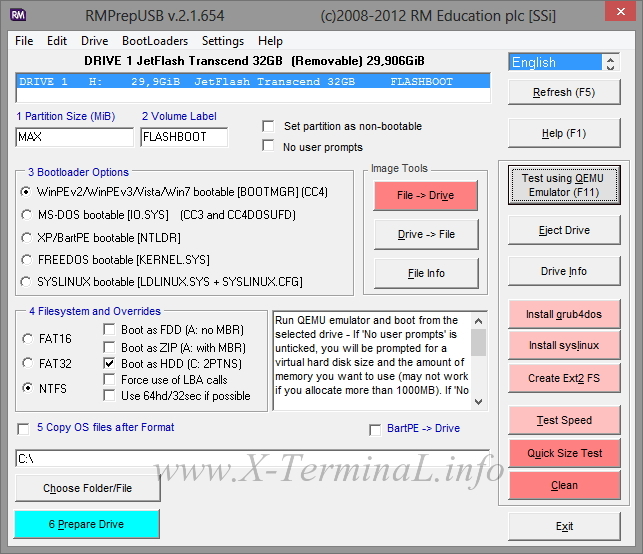Viewport: 643px width, 554px height.
Task: Enable BartPE -> Drive checkbox
Action: (375, 430)
